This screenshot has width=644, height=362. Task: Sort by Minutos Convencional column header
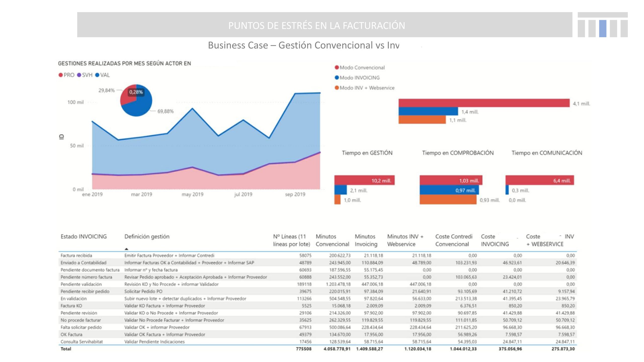coord(332,240)
